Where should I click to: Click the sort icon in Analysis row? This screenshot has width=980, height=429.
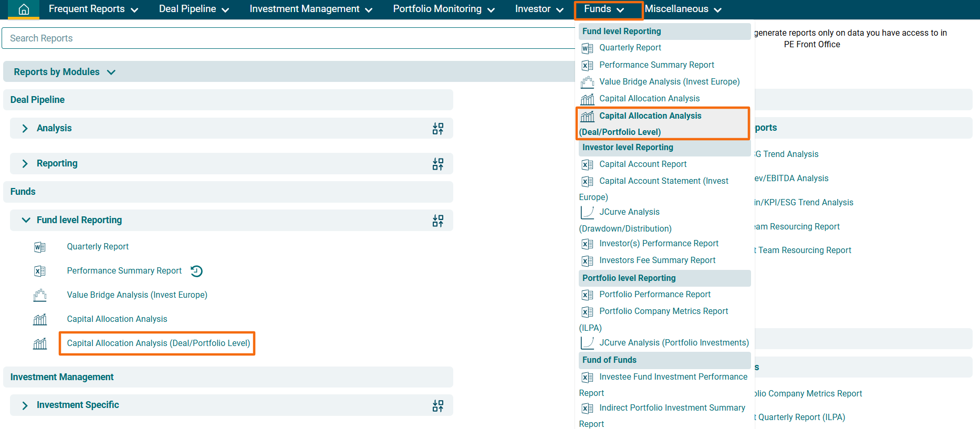(437, 129)
